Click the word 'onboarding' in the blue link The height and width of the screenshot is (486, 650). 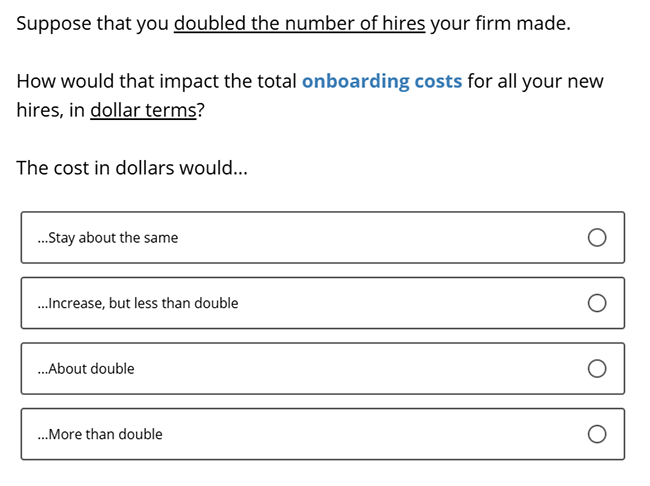(355, 81)
